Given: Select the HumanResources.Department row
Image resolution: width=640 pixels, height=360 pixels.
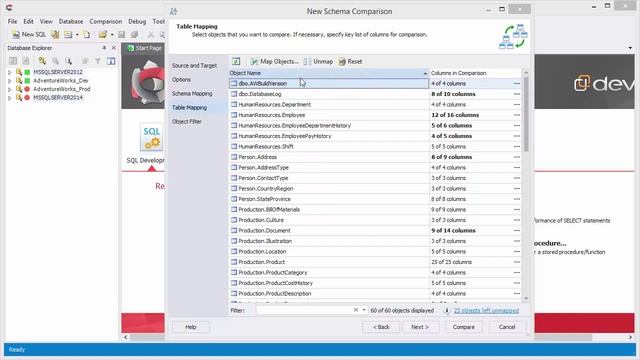Looking at the screenshot, I should (329, 104).
